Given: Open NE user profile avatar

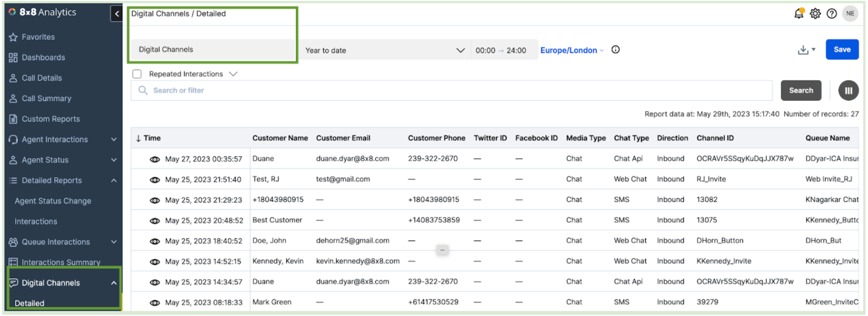Looking at the screenshot, I should pos(850,14).
